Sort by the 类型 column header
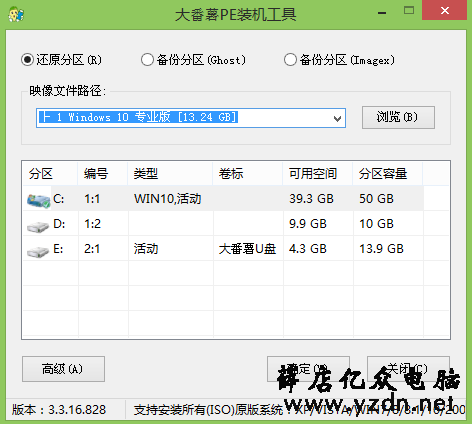Viewport: 472px width, 424px height. [x=170, y=174]
